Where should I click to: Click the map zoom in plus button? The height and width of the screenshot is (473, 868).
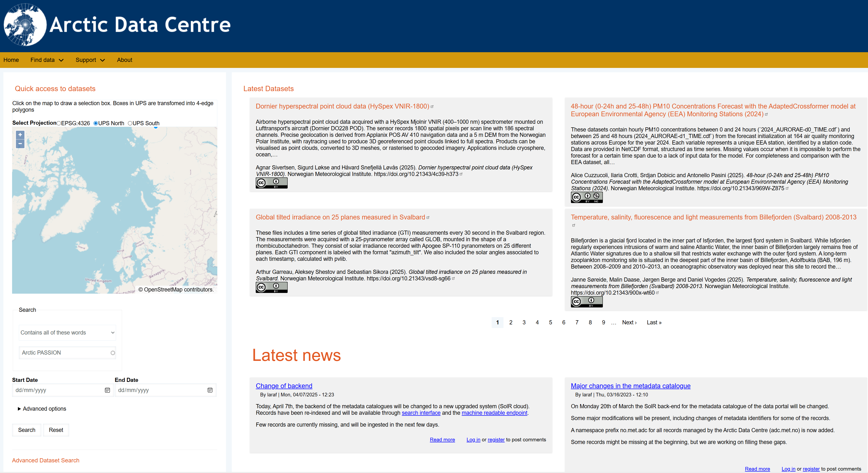coord(20,135)
